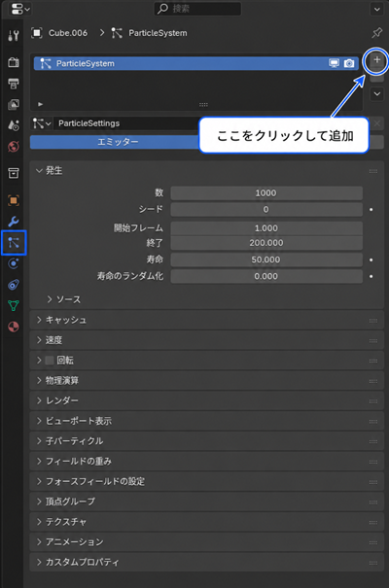
Task: Click the particle list resize grip
Action: tap(203, 105)
